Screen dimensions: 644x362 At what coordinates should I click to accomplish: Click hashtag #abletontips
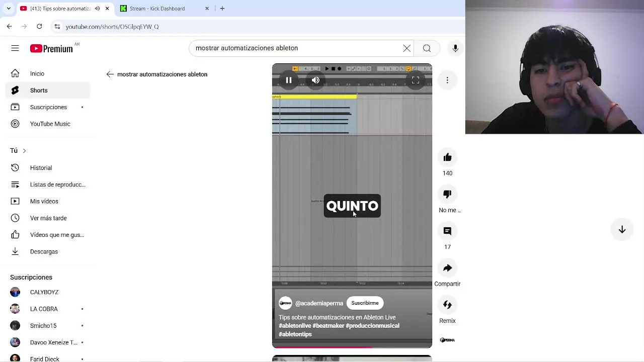coord(295,334)
